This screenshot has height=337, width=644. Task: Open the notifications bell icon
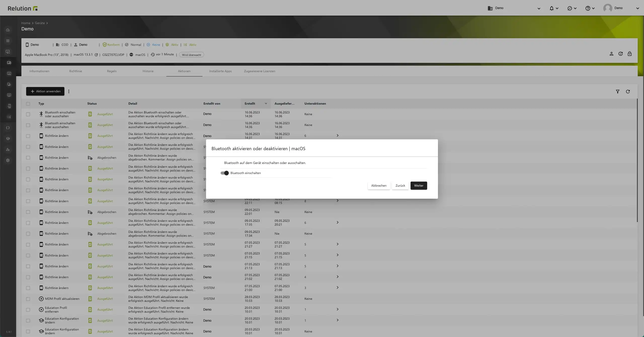(x=551, y=8)
